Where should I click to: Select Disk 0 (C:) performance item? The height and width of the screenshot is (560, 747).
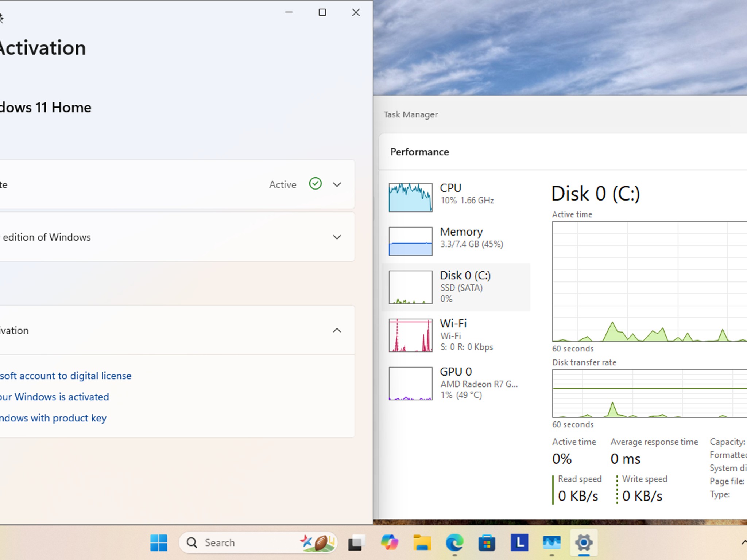click(456, 287)
